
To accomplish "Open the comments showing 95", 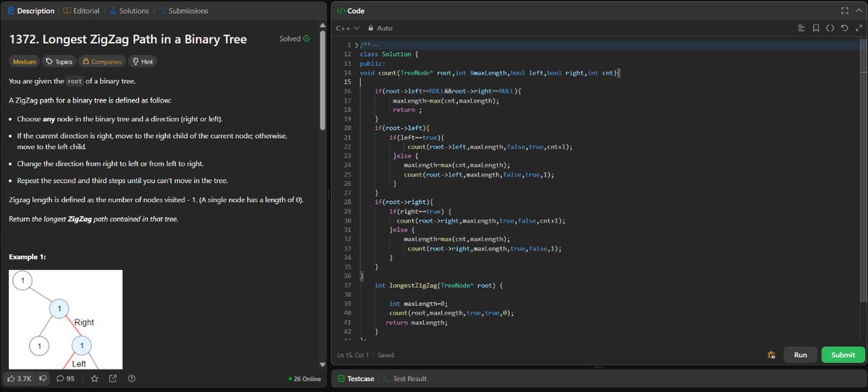I will (x=66, y=378).
